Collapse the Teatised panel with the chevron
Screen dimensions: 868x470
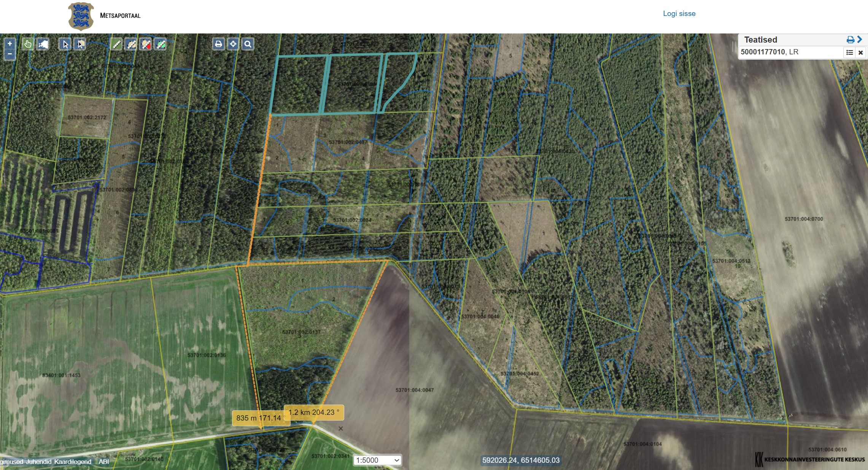pos(860,40)
